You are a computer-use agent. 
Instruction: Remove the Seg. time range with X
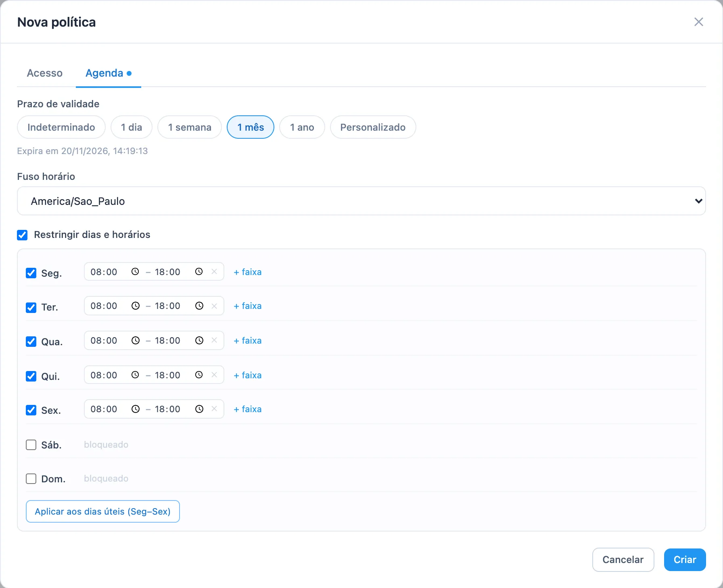pos(214,272)
